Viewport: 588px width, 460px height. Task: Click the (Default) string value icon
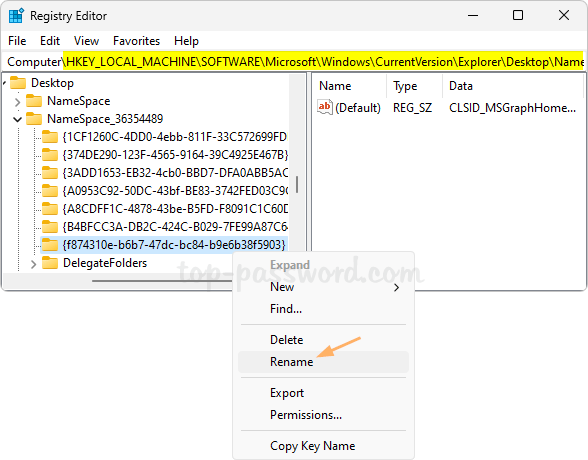coord(325,108)
